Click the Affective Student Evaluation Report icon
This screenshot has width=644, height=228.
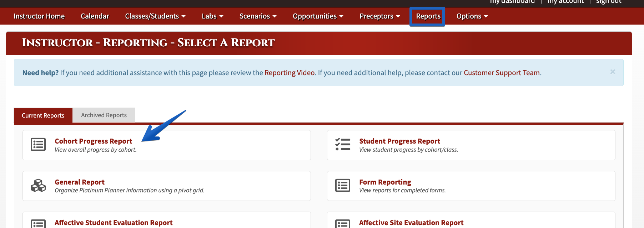(x=38, y=224)
